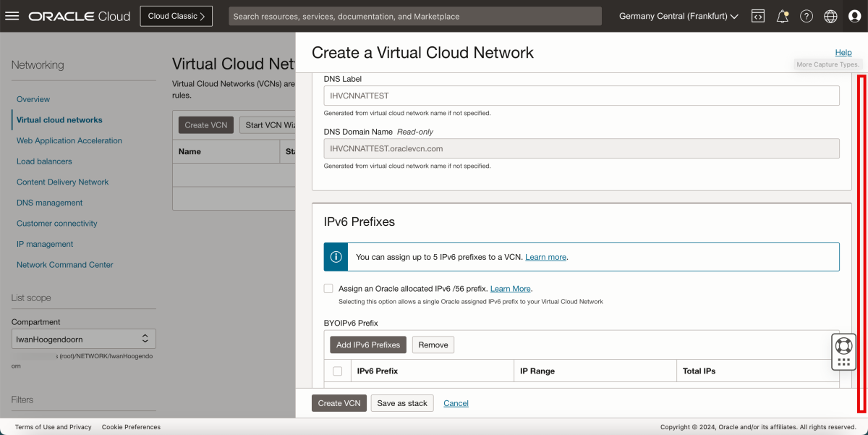The height and width of the screenshot is (435, 868).
Task: Open the language globe icon
Action: 830,15
